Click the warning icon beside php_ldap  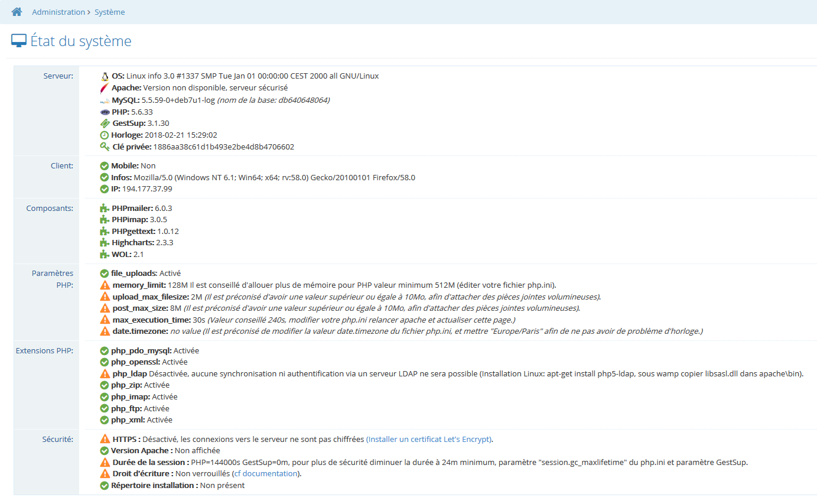click(x=105, y=374)
